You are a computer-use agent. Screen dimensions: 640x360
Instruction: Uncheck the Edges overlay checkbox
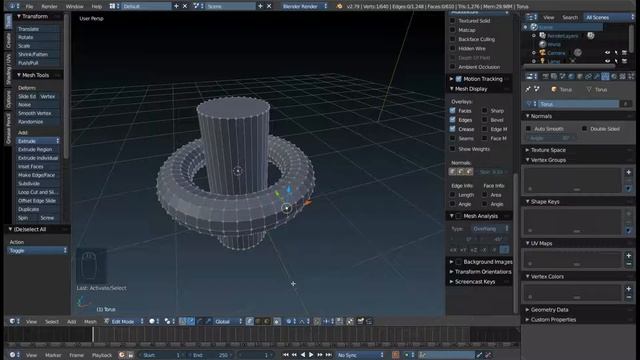point(452,120)
